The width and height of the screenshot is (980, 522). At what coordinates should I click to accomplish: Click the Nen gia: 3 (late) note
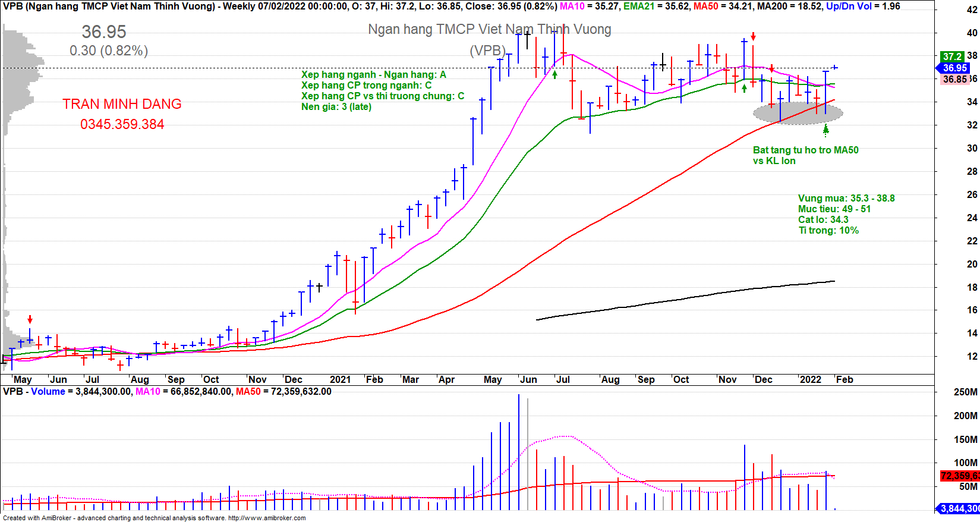pyautogui.click(x=336, y=106)
